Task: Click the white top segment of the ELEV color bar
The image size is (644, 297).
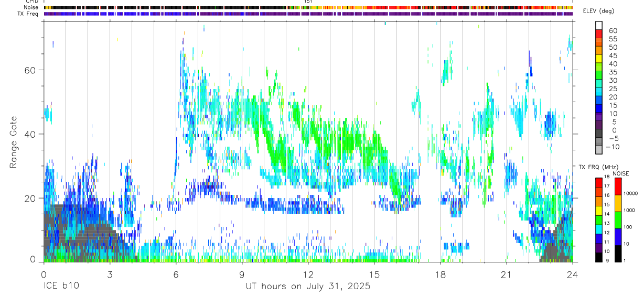Action: pyautogui.click(x=599, y=25)
